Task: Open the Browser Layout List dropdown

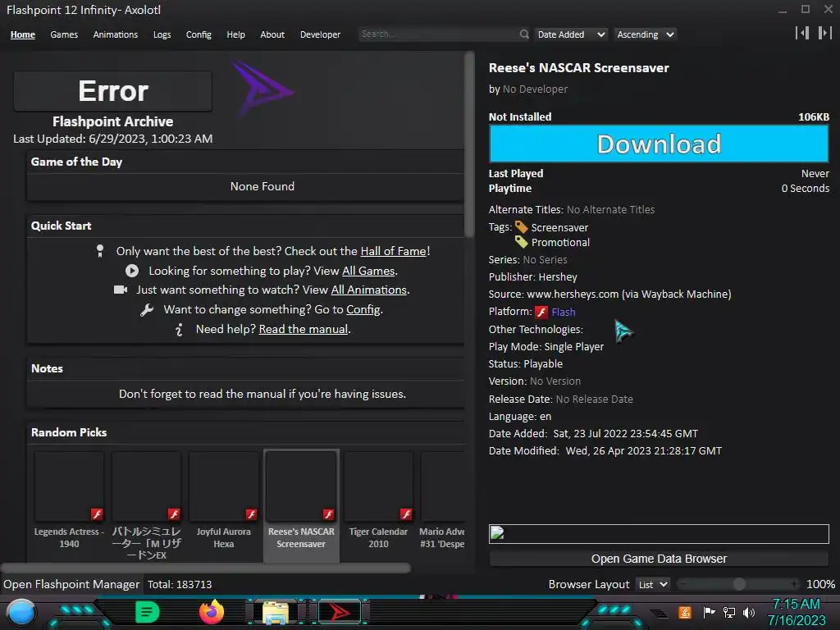Action: 652,584
